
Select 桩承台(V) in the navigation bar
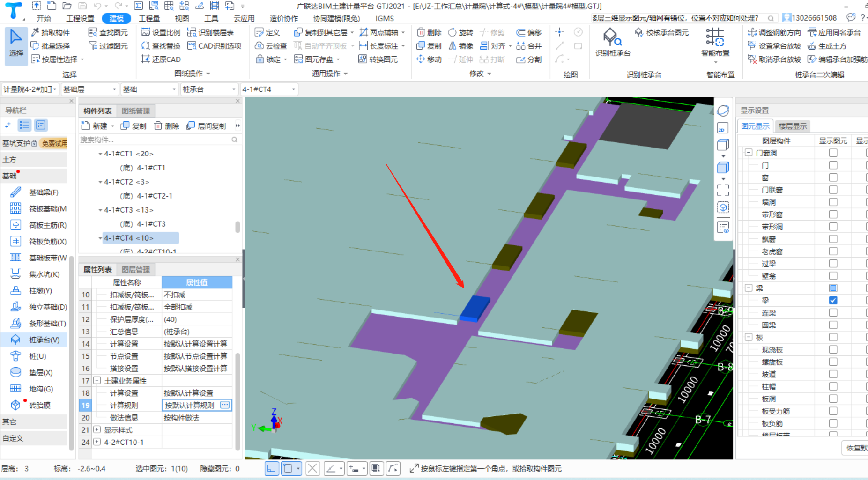tap(34, 340)
